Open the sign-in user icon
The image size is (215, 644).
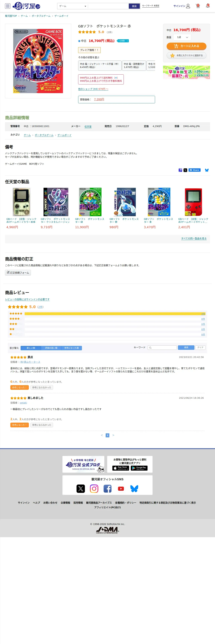[188, 6]
